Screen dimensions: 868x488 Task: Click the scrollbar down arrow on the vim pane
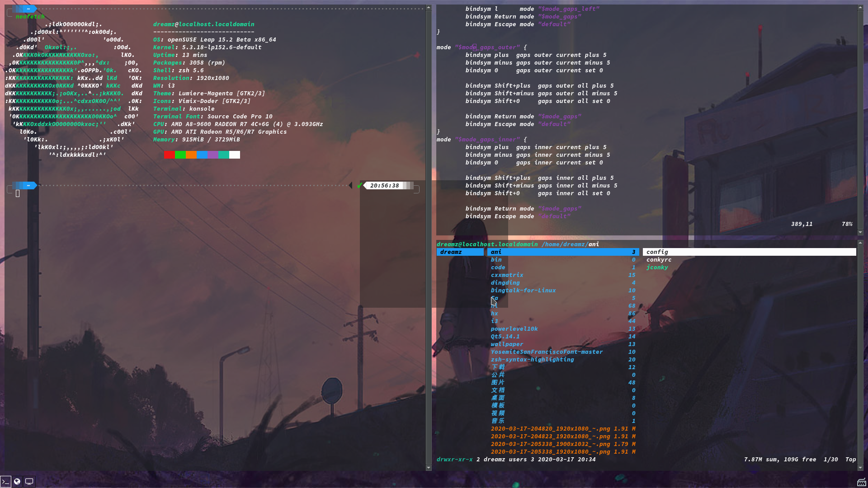coord(860,233)
